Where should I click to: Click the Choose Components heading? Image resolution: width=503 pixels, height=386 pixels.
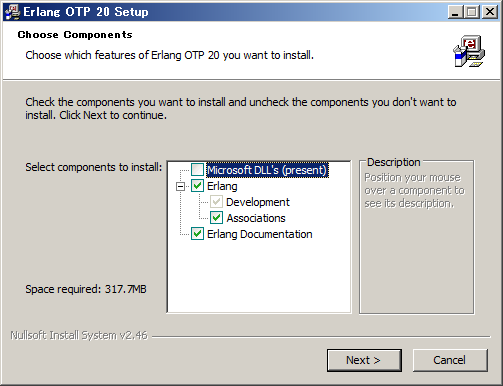[75, 35]
